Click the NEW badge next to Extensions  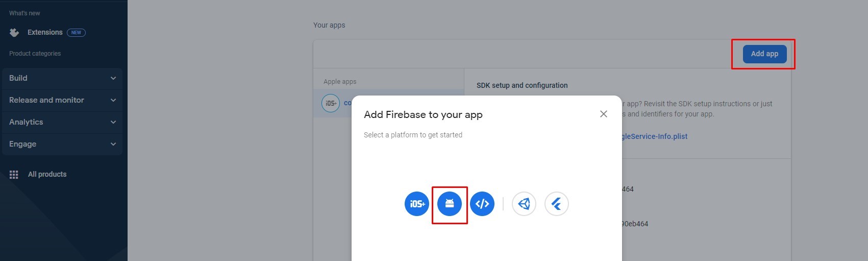pyautogui.click(x=76, y=33)
